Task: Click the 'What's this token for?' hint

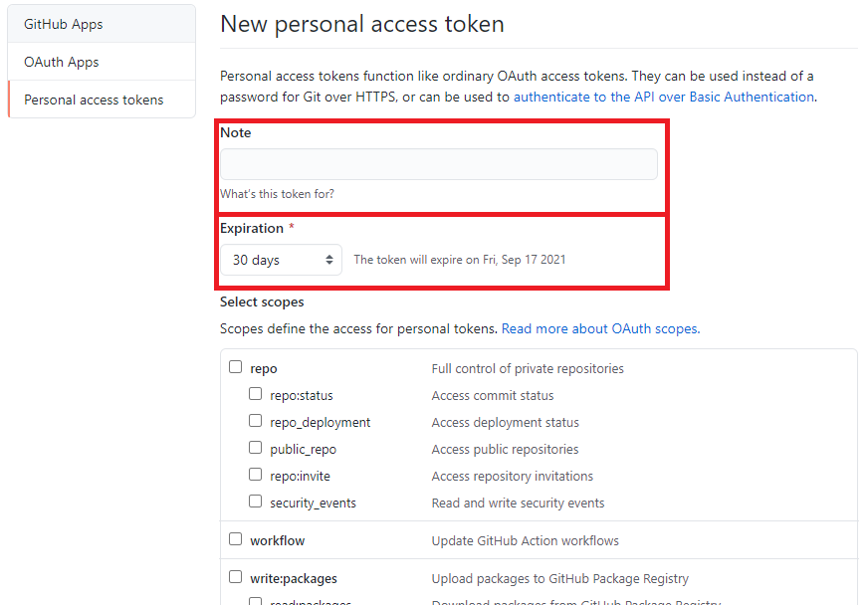Action: pyautogui.click(x=277, y=194)
